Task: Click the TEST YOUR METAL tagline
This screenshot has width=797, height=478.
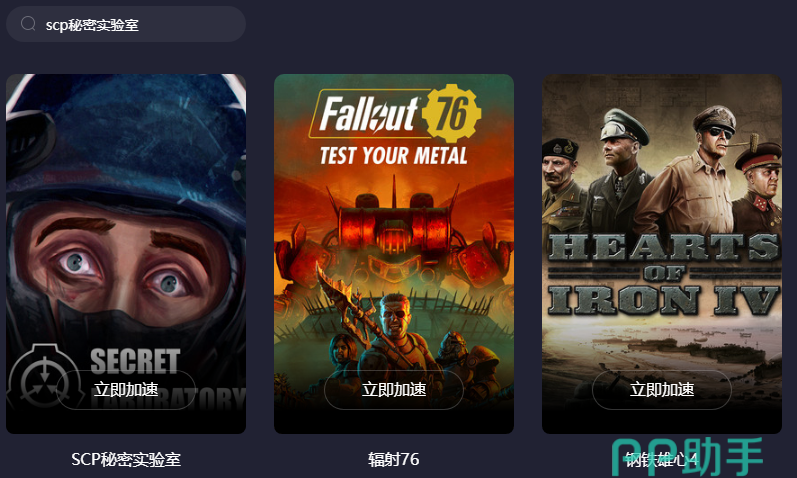Action: tap(394, 156)
